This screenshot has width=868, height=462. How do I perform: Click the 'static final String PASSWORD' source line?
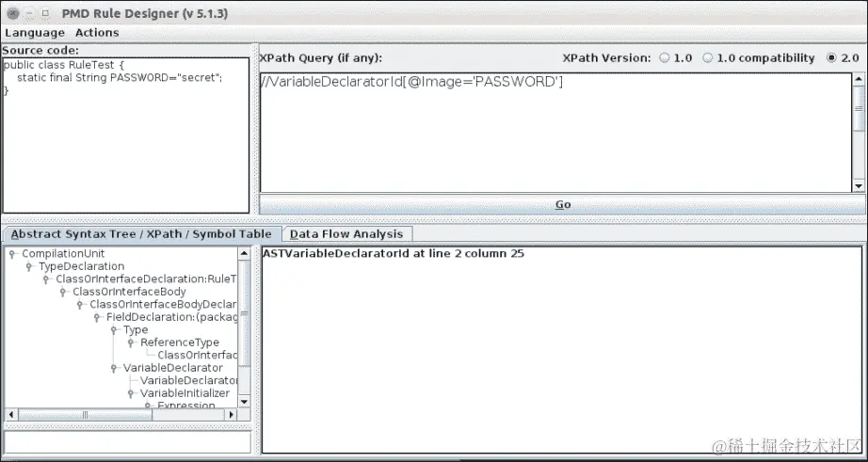pos(120,78)
